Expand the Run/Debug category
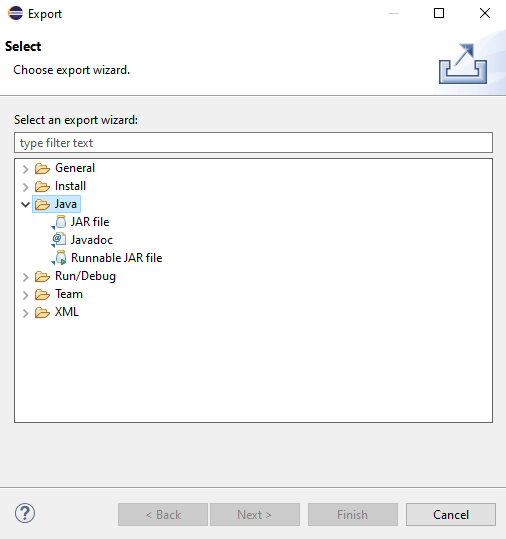 click(25, 277)
